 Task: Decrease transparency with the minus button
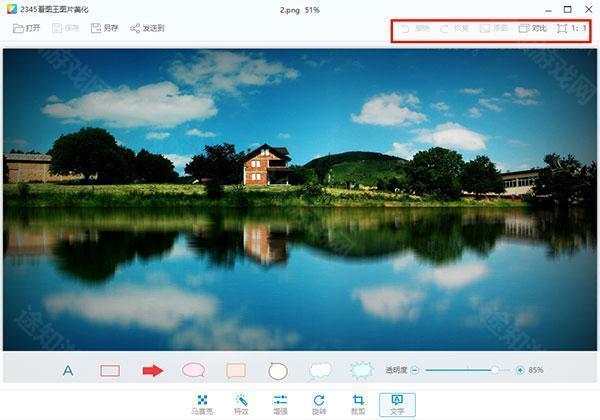(x=414, y=370)
